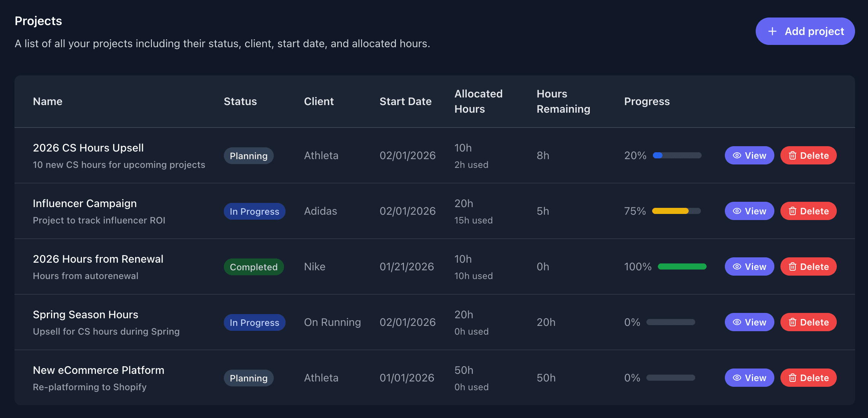
Task: Select the plus icon on Add project
Action: click(772, 31)
